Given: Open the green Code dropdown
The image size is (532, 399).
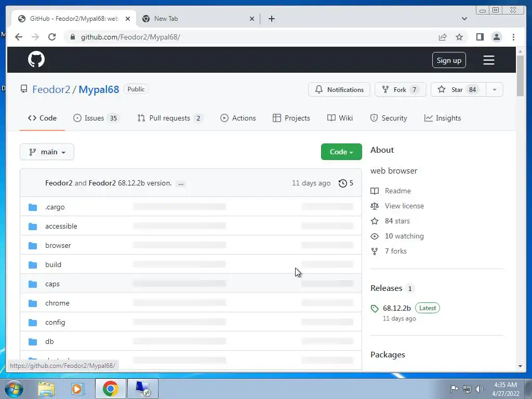Looking at the screenshot, I should click(x=341, y=152).
